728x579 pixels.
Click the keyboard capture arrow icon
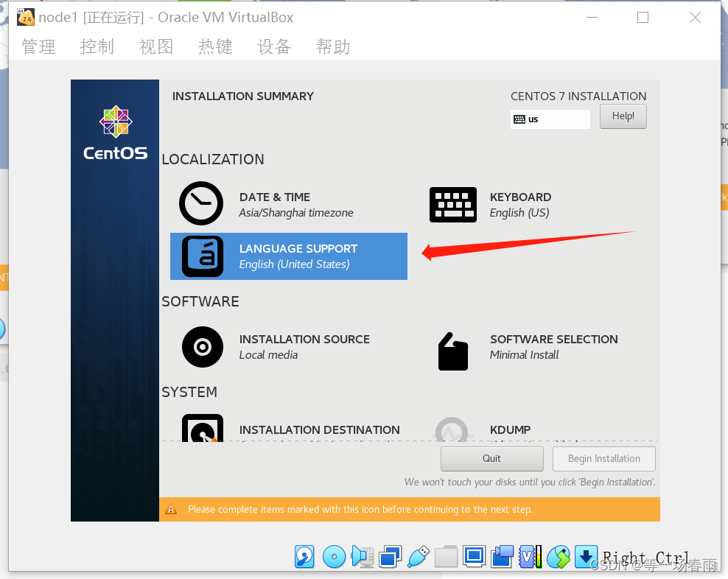tap(586, 557)
